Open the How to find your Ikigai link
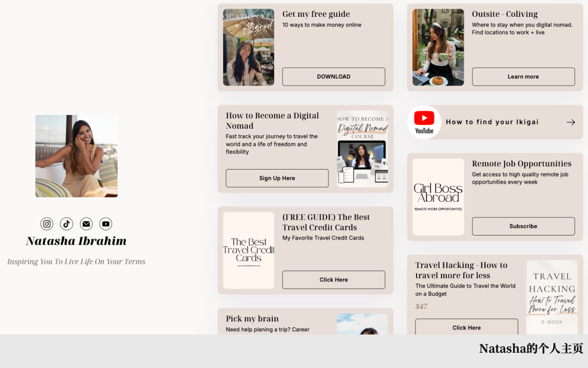Screen dimensions: 588x368 point(492,122)
